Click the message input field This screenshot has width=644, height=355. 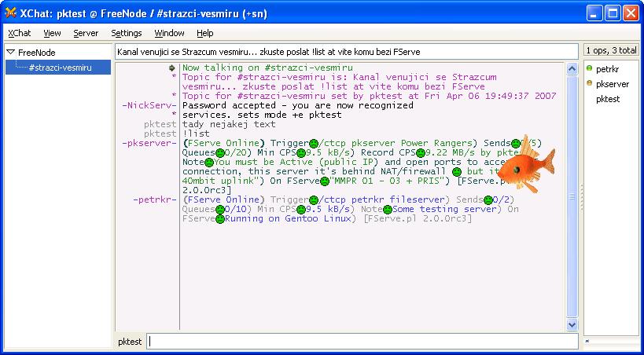pyautogui.click(x=362, y=342)
